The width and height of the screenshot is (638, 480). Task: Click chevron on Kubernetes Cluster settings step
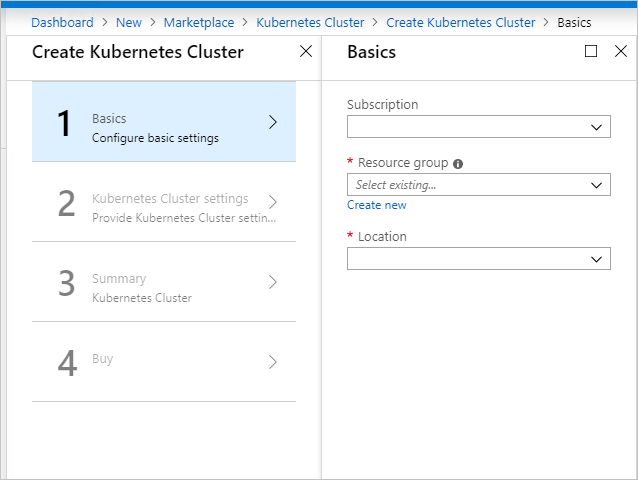click(273, 202)
